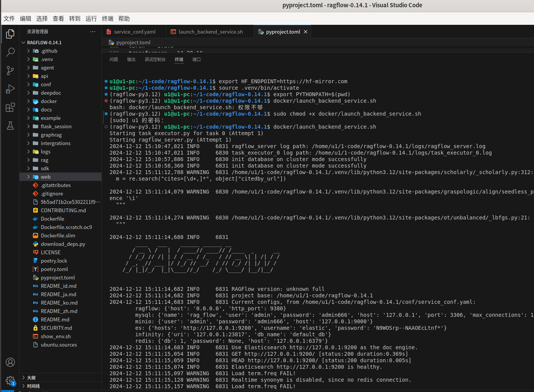
Task: Click the show_env.sh shell icon
Action: [x=35, y=336]
